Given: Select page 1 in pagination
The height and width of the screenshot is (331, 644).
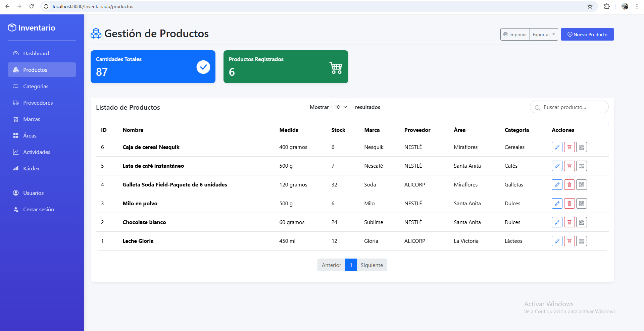Looking at the screenshot, I should (x=351, y=265).
